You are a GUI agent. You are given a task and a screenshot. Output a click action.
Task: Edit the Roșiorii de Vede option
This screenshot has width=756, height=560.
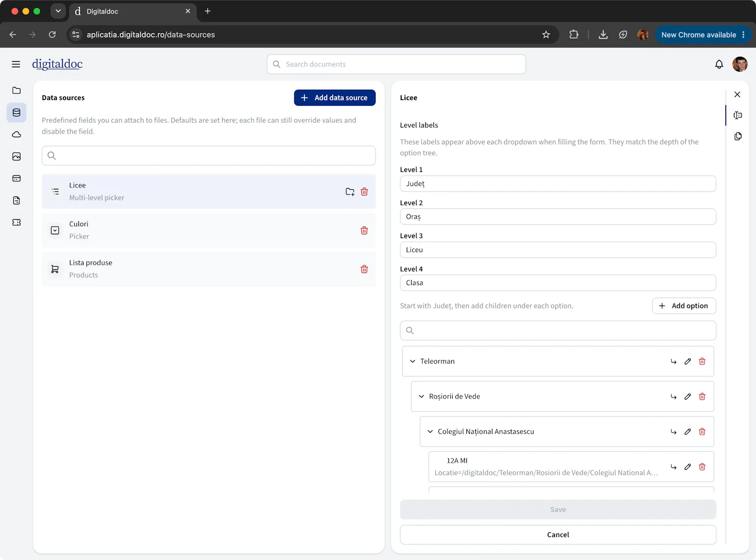click(x=688, y=397)
